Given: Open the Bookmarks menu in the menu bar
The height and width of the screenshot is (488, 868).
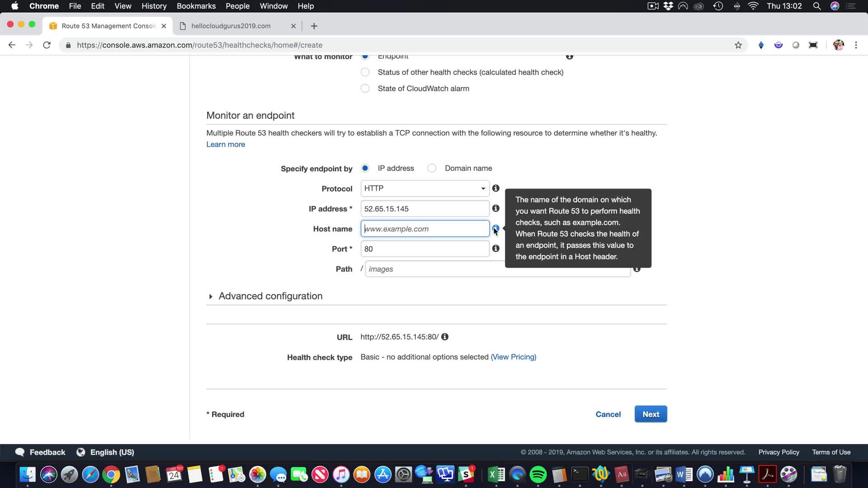Looking at the screenshot, I should (196, 6).
